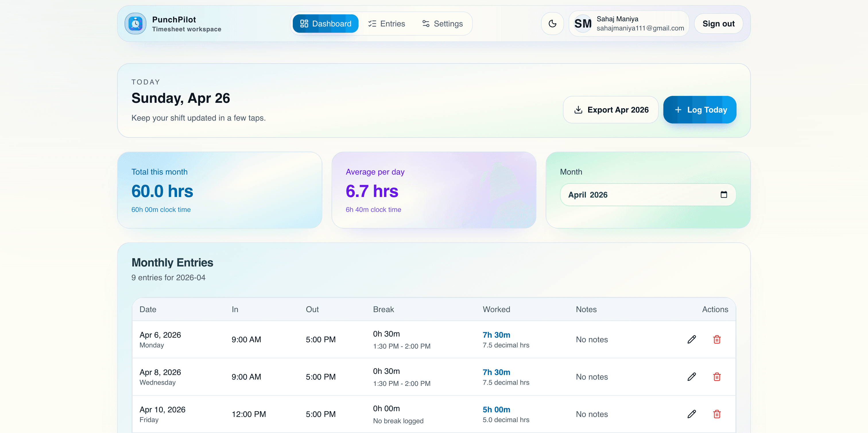868x433 pixels.
Task: Click 'No break logged' text in Apr 10 row
Action: (398, 421)
